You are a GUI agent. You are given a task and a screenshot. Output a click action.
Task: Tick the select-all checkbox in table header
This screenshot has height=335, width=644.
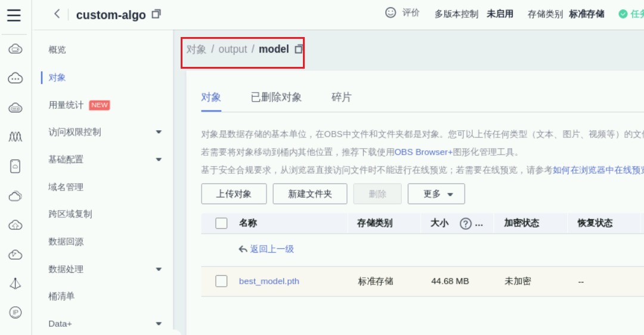coord(221,223)
